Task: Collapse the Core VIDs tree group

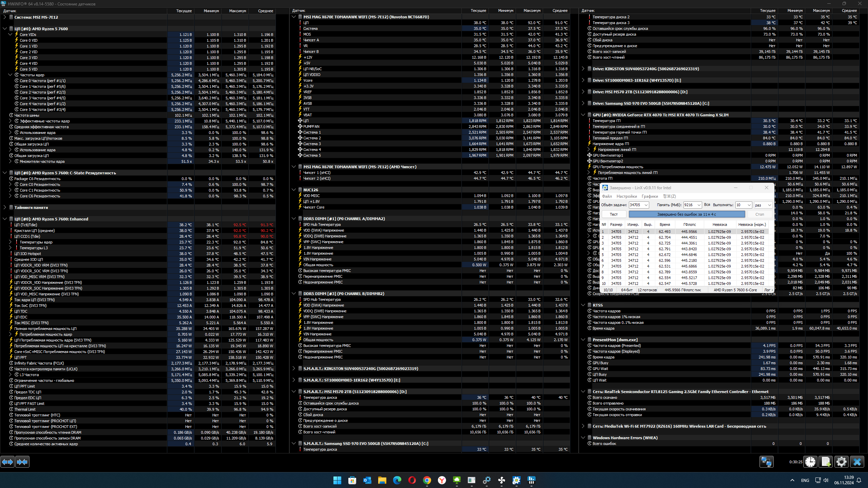Action: coord(10,35)
